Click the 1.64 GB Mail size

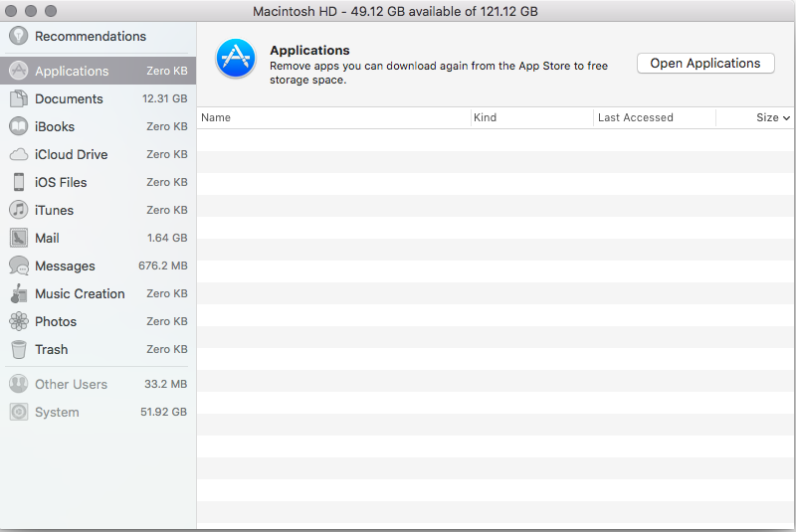[167, 238]
